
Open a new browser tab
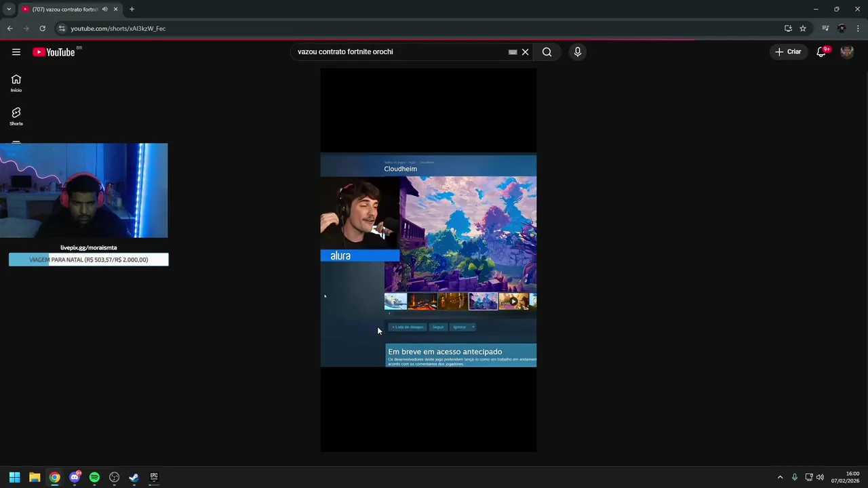tap(132, 9)
